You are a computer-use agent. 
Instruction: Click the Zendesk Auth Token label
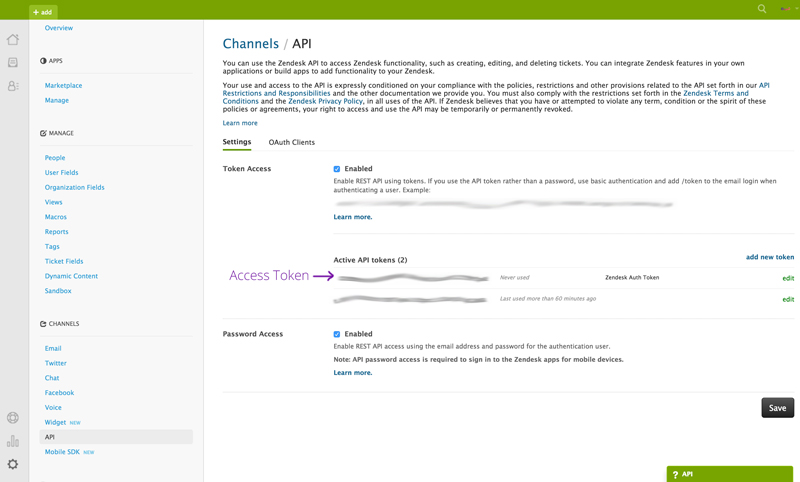point(632,278)
